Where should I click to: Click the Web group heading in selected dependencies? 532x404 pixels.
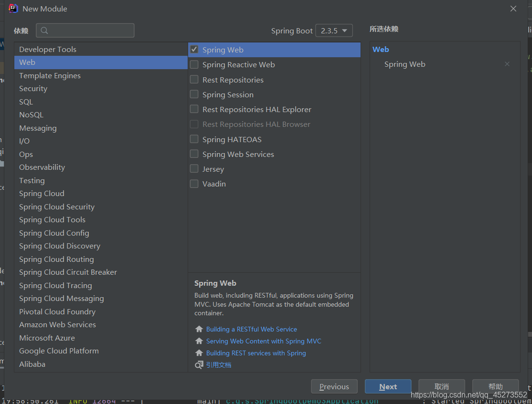click(380, 50)
